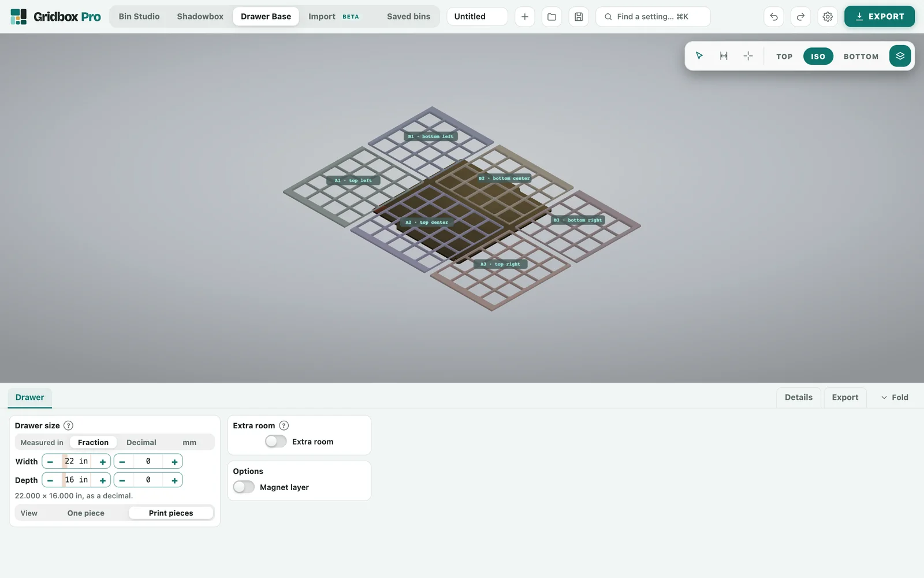
Task: Create a new project with plus icon
Action: tap(524, 17)
